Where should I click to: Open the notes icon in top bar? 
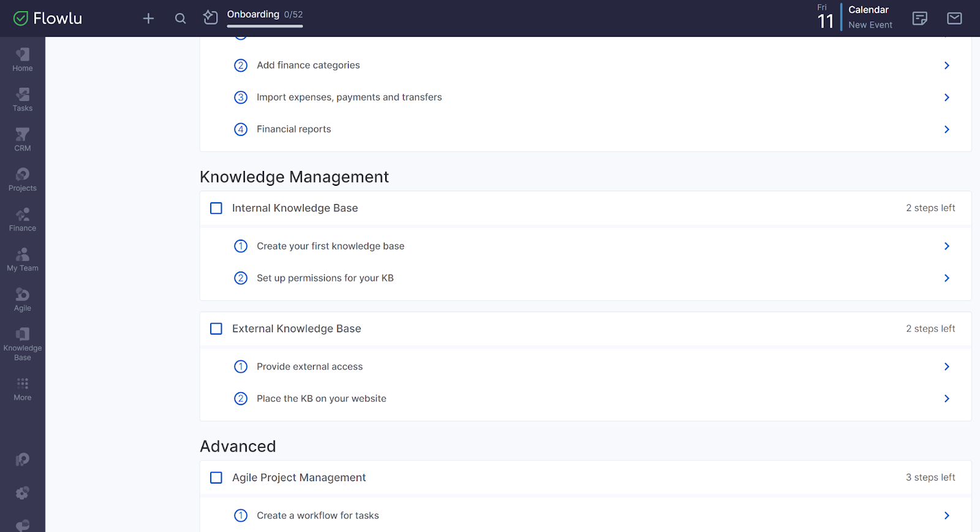click(919, 18)
